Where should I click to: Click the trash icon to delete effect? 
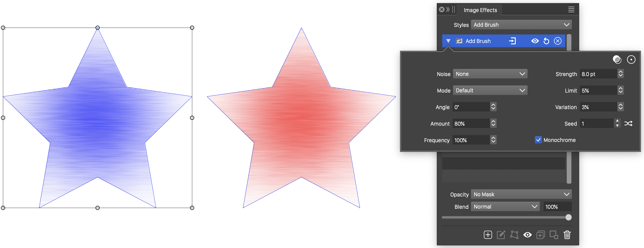click(567, 235)
